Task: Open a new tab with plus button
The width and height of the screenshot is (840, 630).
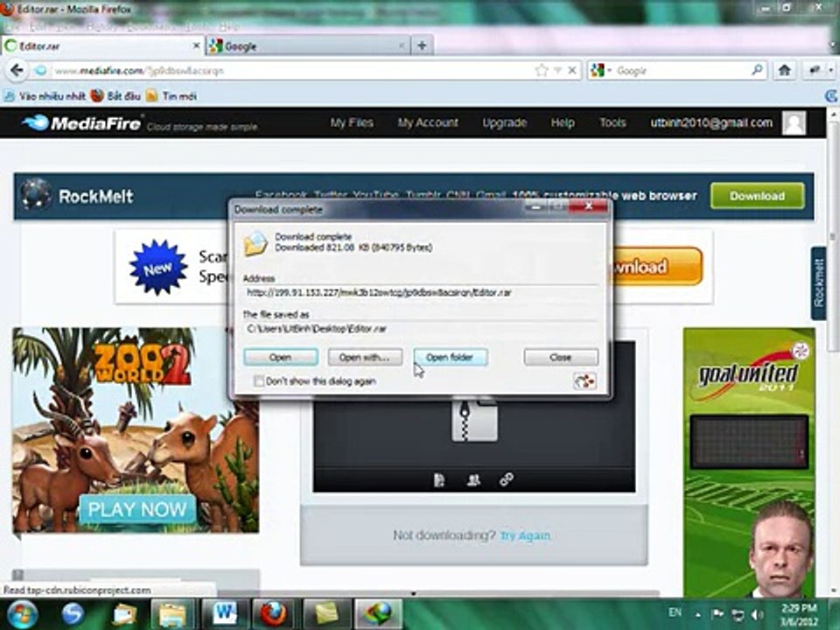Action: pos(422,46)
